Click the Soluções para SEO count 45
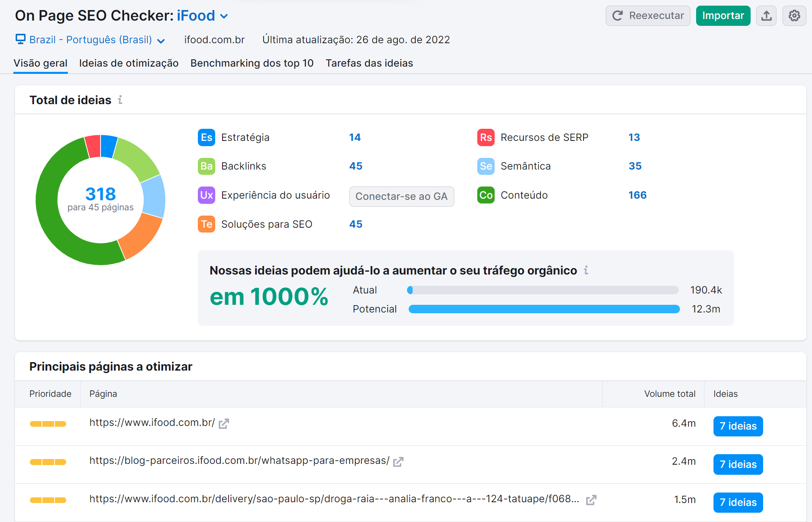Viewport: 812px width, 522px height. 356,224
